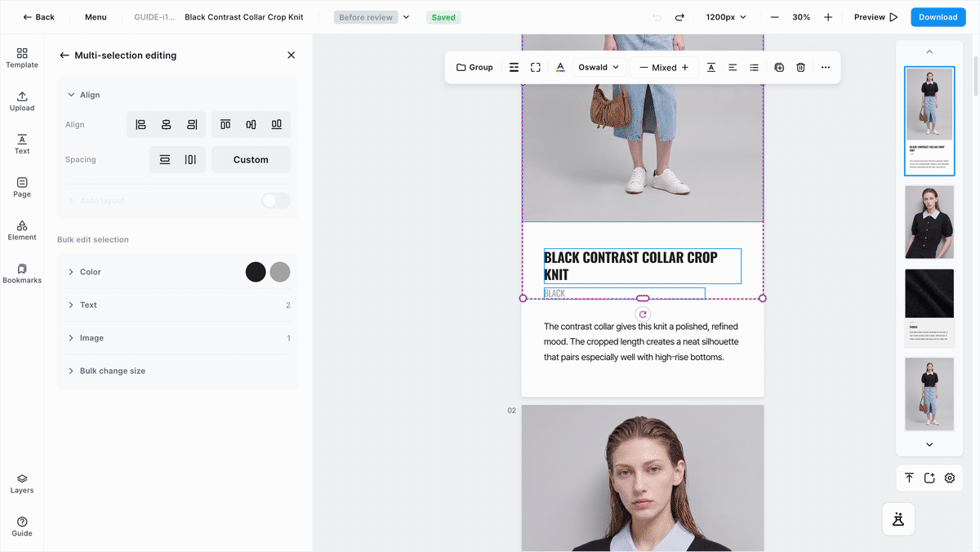Delete selection with trash icon
Screen dimensions: 980x552
click(x=801, y=68)
